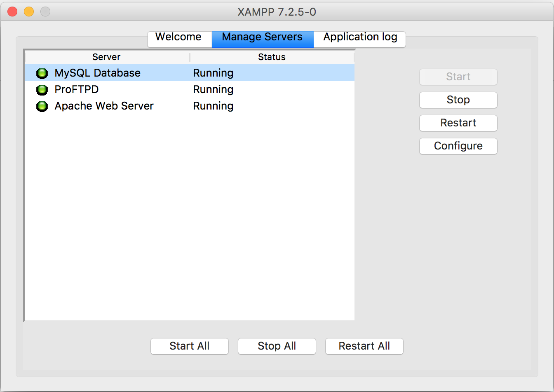Select the Apache Web Server row
The image size is (554, 392).
(x=190, y=106)
